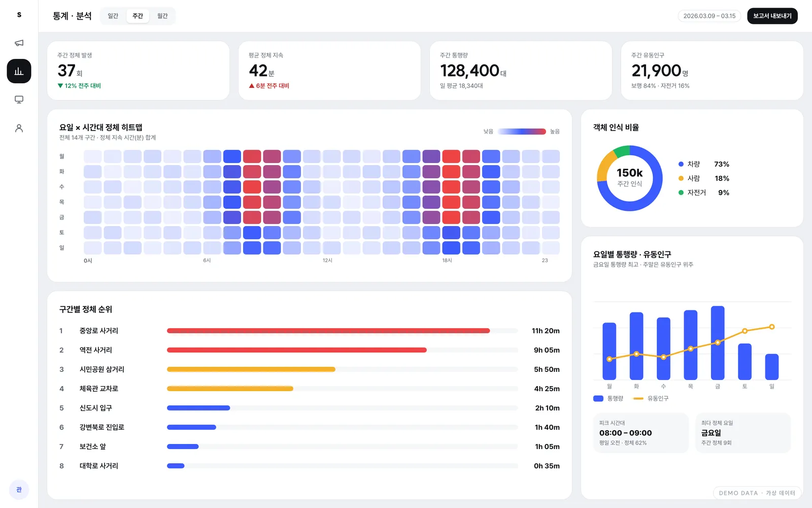Open the user profile icon in sidebar
This screenshot has width=812, height=508.
point(19,128)
